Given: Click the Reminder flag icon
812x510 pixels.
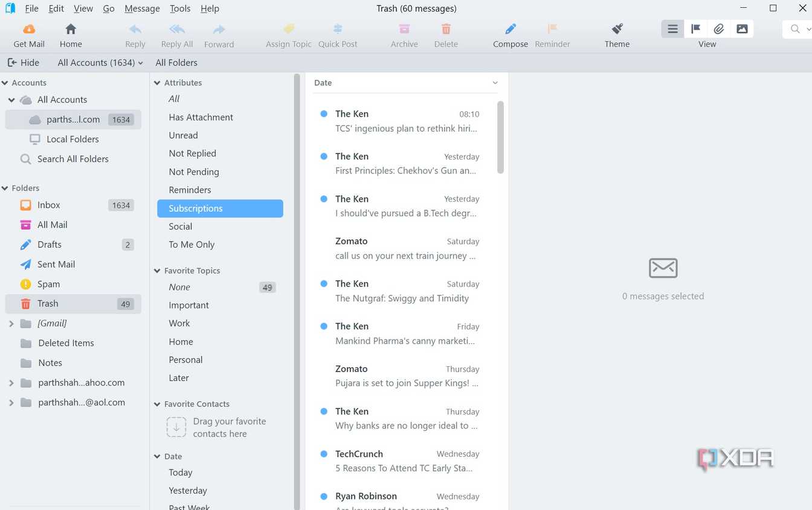Looking at the screenshot, I should point(552,29).
